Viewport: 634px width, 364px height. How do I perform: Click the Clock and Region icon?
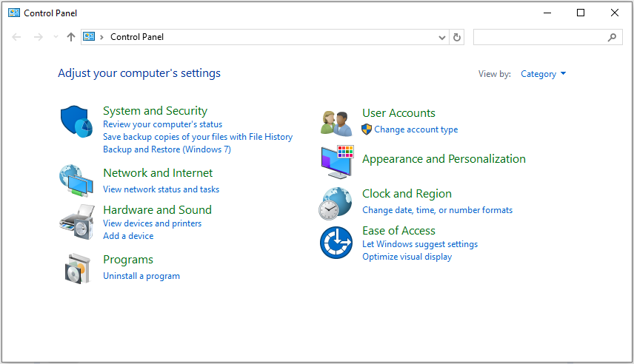tap(336, 203)
